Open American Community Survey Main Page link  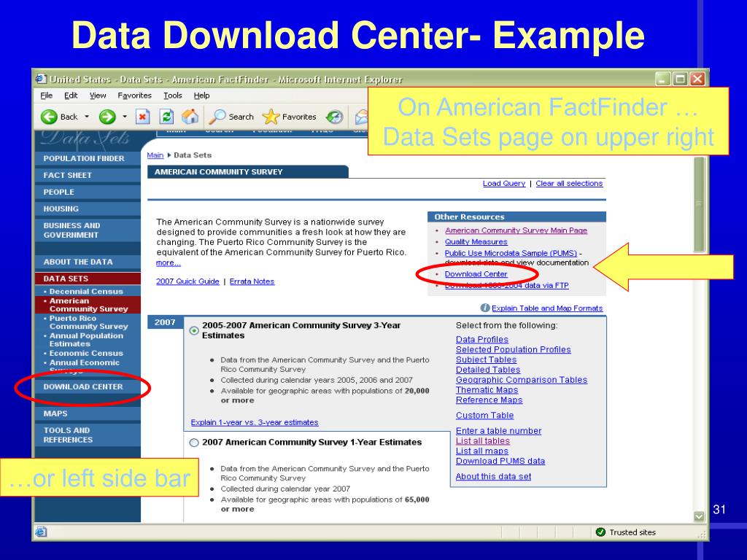pyautogui.click(x=516, y=230)
